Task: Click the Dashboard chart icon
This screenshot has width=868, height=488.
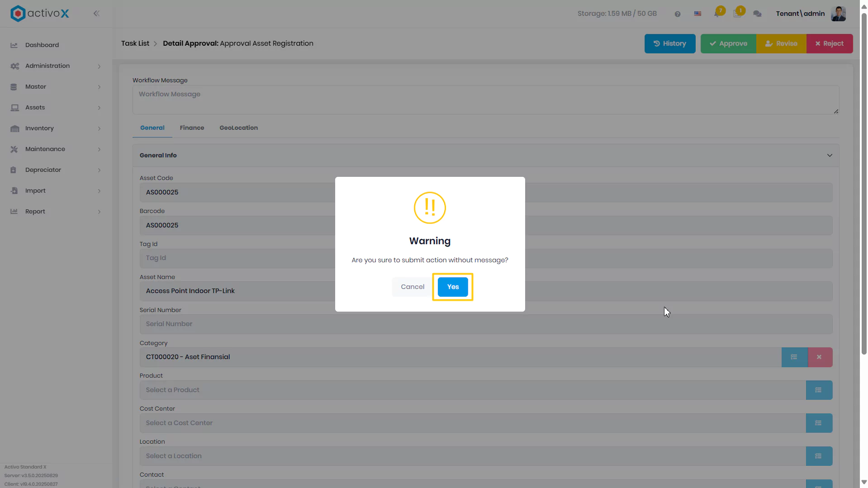Action: click(x=14, y=45)
